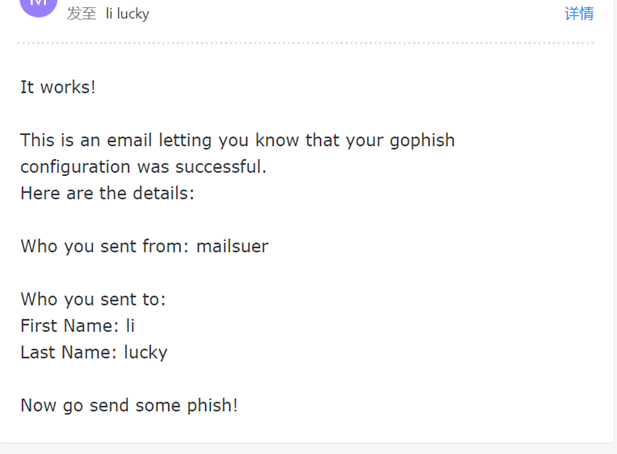This screenshot has width=617, height=454.
Task: Click 'Who you sent to:' line
Action: (93, 299)
